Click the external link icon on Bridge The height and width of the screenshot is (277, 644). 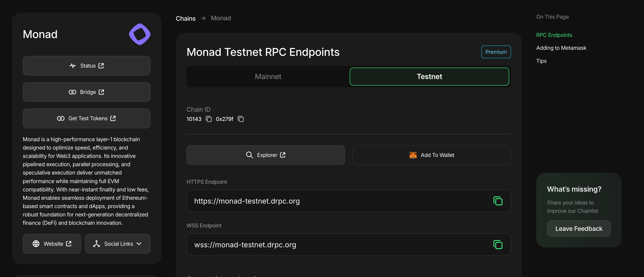point(101,92)
